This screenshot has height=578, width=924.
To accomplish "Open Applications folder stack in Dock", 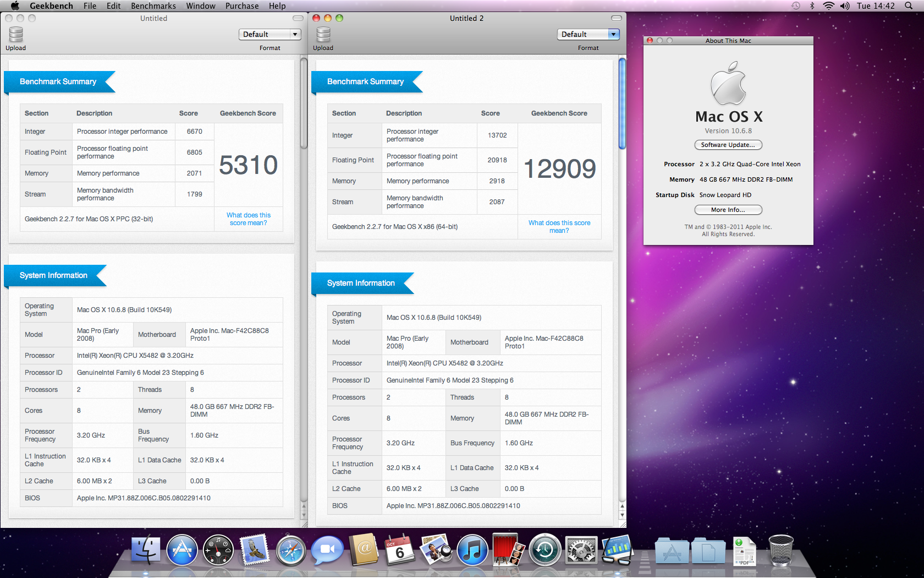I will pos(672,552).
